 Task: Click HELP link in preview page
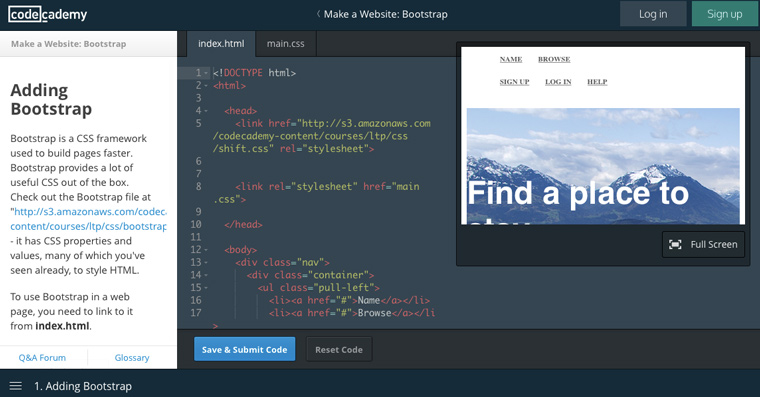pyautogui.click(x=597, y=82)
